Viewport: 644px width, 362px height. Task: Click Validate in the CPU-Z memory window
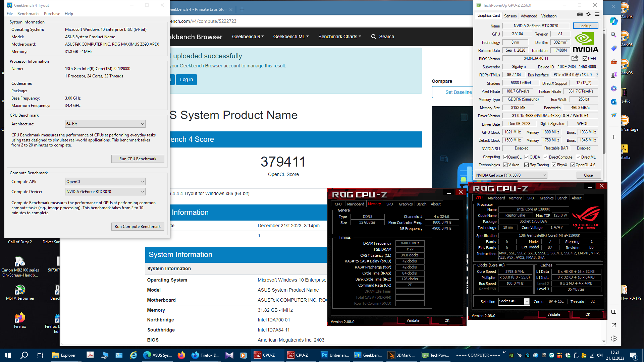(413, 320)
